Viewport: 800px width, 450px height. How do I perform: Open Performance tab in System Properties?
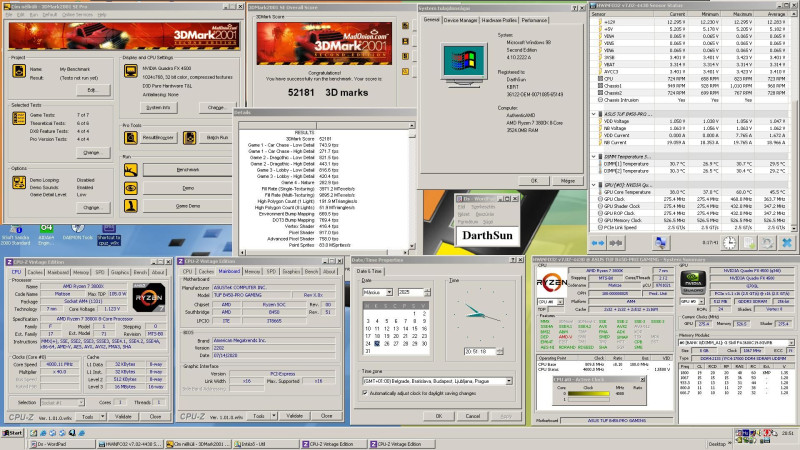[x=534, y=20]
